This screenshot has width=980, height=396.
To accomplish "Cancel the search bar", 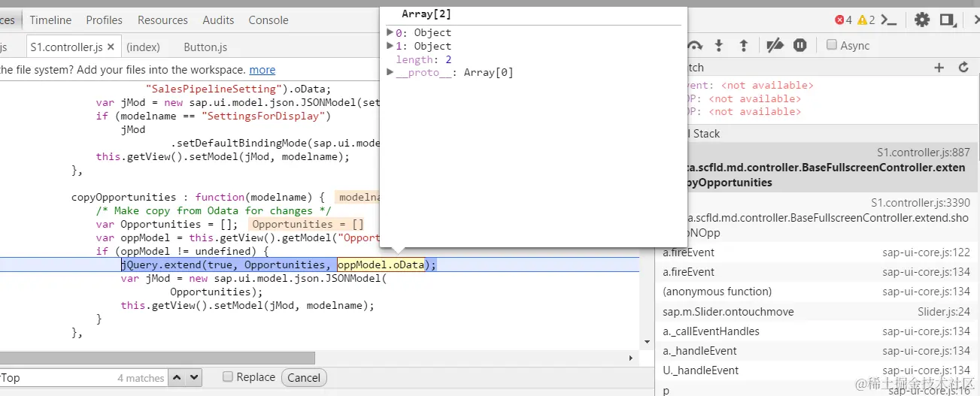I will click(x=304, y=378).
